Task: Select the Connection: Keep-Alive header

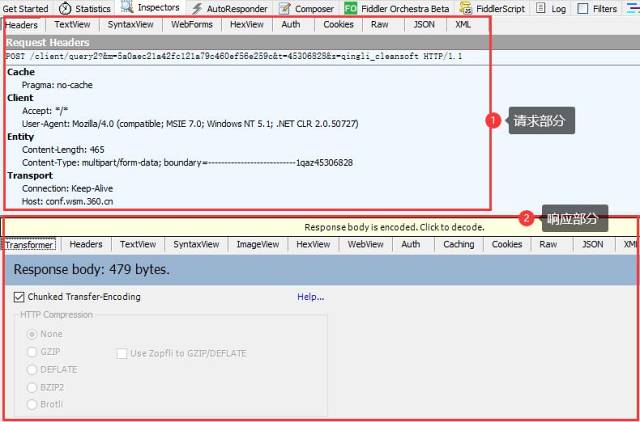Action: 67,189
